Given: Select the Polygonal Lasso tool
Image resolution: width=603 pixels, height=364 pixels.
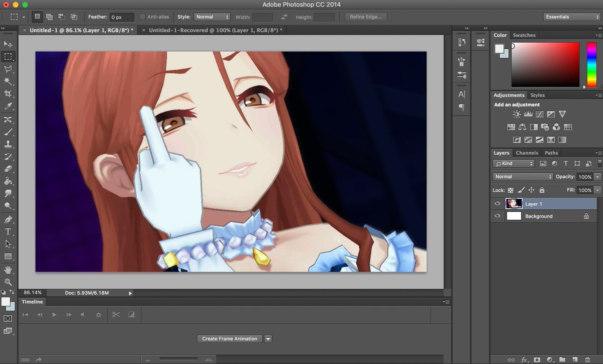Looking at the screenshot, I should 8,69.
